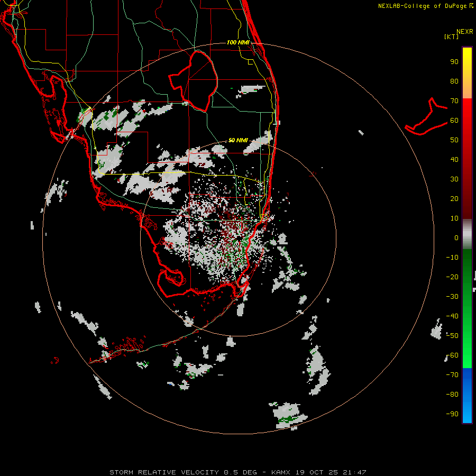Click the STORM RELATIVE VELOCITY caption text

tap(164, 472)
